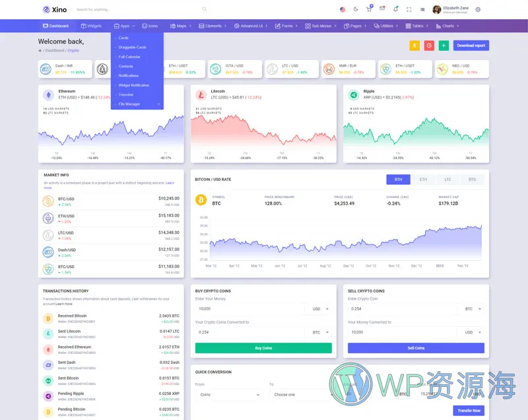Switch to the LTC rate tab
This screenshot has width=528, height=420.
coord(447,180)
